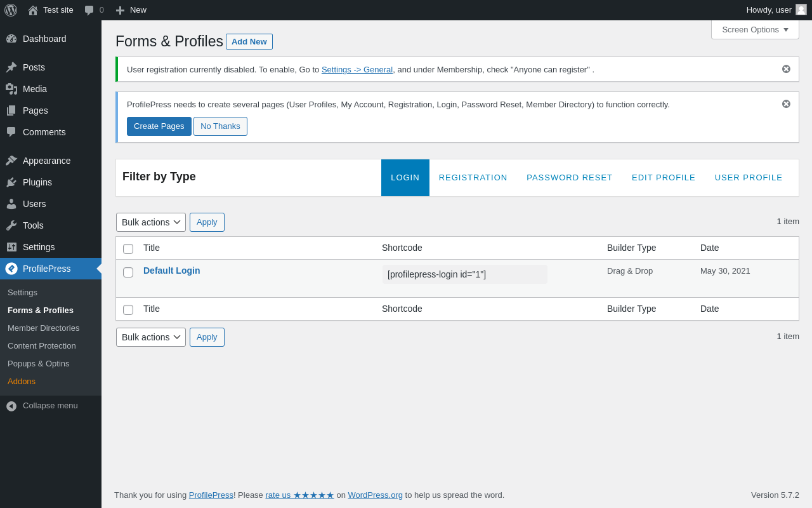The width and height of the screenshot is (812, 508).
Task: Open the user avatar in admin bar
Action: (x=801, y=10)
